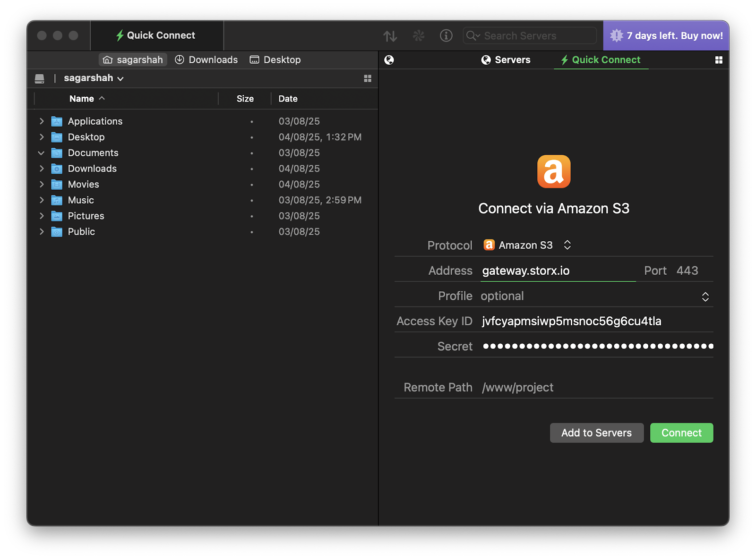Open the Protocol Amazon S3 dropdown
This screenshot has width=756, height=559.
click(x=527, y=245)
